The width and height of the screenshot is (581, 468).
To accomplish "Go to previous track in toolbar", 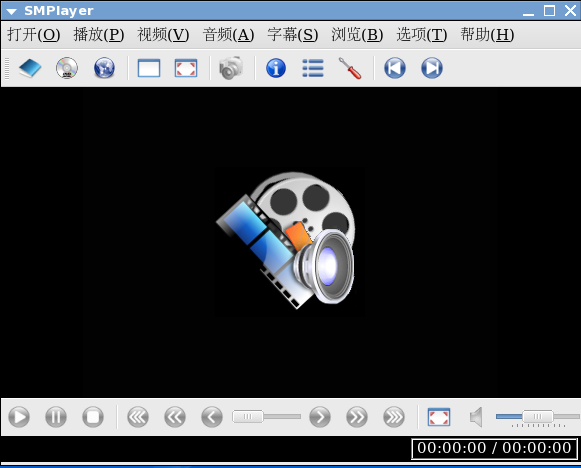I will (395, 68).
